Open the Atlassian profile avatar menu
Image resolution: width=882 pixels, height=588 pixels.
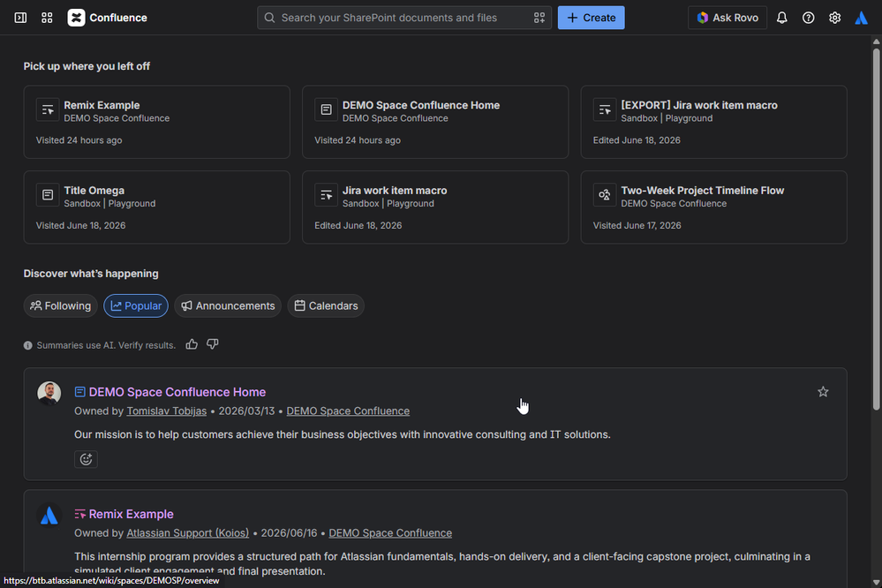click(861, 18)
